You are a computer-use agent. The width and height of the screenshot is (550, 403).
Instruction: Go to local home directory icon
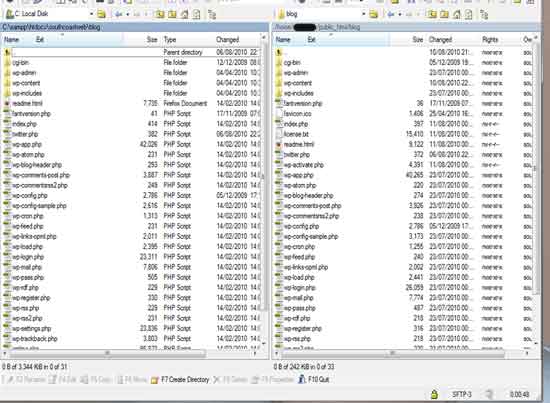pos(184,14)
